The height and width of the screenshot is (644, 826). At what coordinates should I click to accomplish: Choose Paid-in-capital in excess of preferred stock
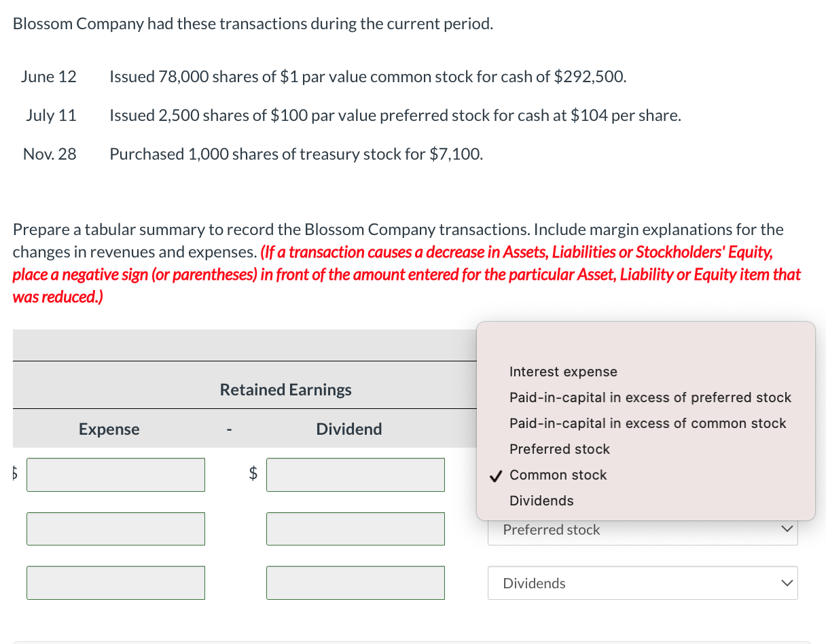pos(650,397)
